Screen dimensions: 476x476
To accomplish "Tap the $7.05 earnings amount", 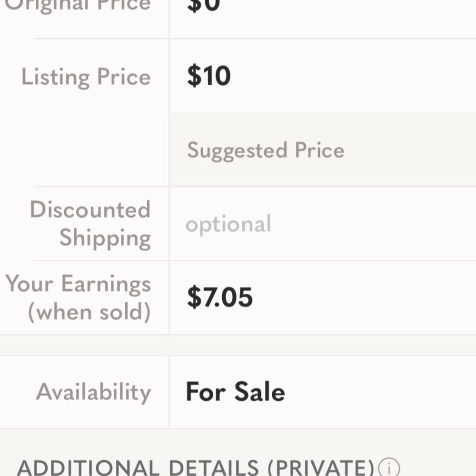I will pos(219,297).
